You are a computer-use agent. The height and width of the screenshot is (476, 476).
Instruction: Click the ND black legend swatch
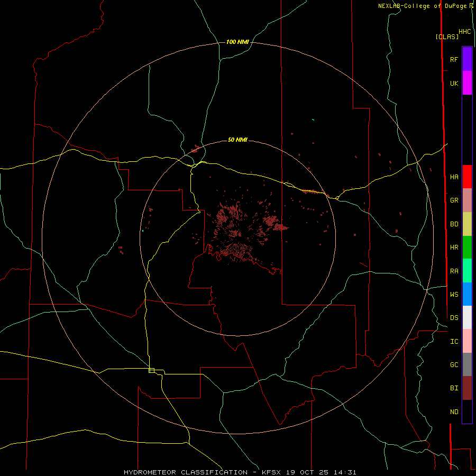point(467,411)
